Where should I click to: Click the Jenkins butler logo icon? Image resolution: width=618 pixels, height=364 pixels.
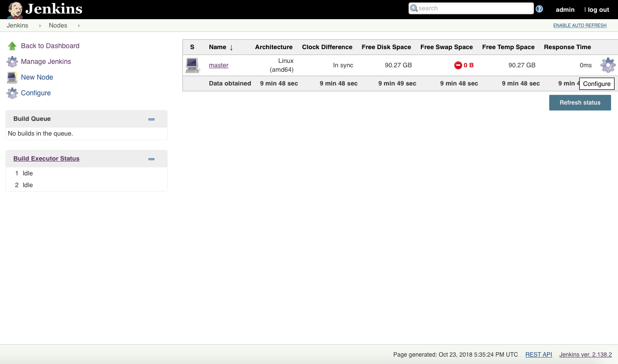[15, 10]
